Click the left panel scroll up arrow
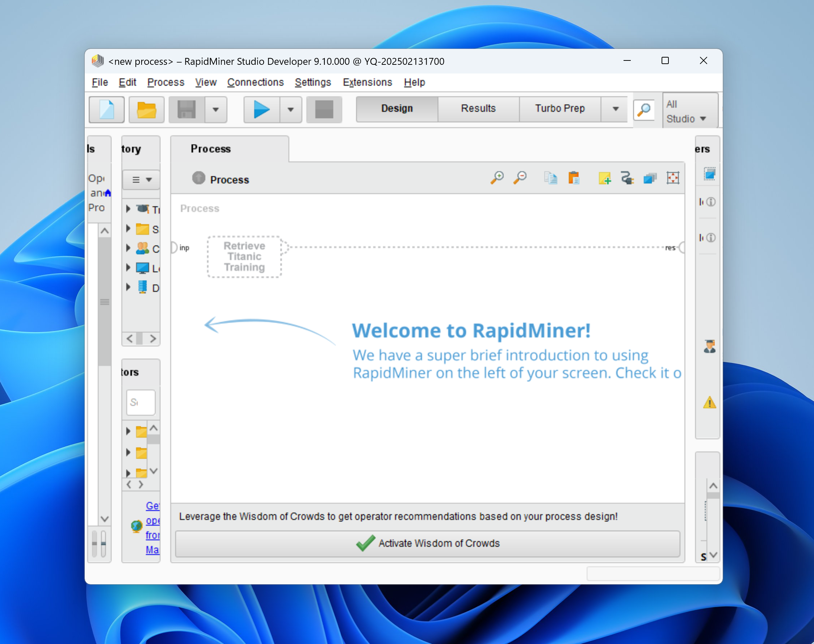Image resolution: width=814 pixels, height=644 pixels. point(105,230)
